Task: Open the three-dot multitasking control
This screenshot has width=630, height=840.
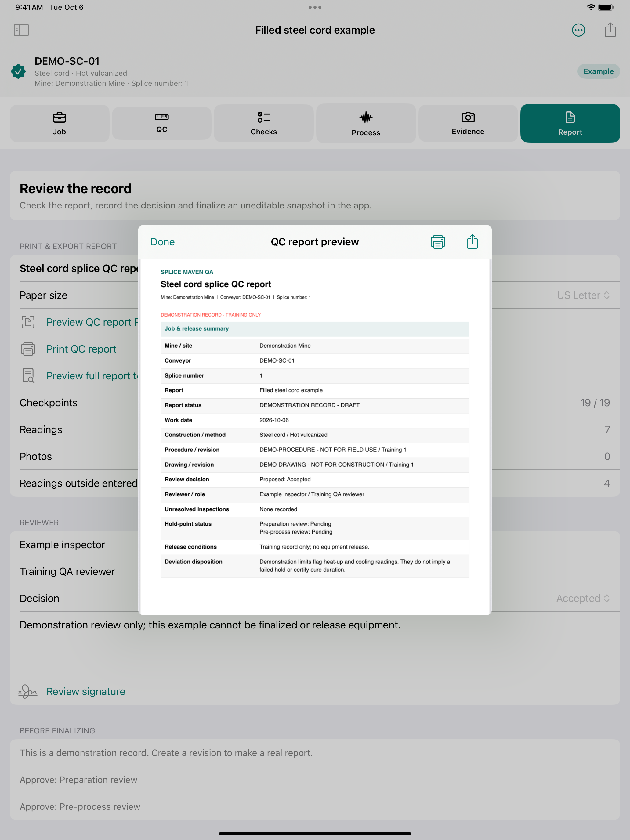Action: (x=315, y=7)
